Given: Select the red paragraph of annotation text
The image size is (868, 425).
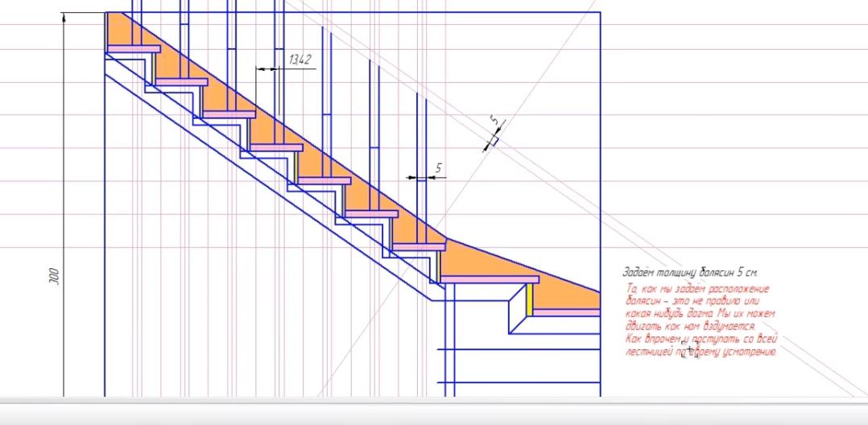Looking at the screenshot, I should (x=699, y=320).
